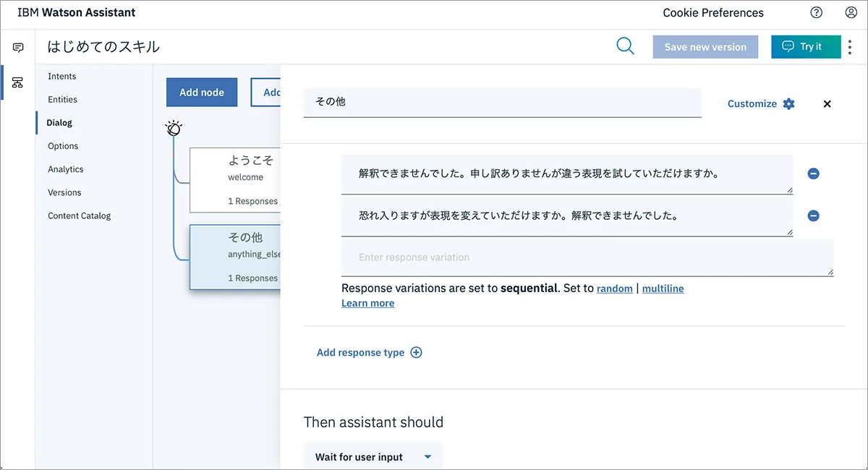The image size is (868, 470).
Task: Click the search magnifier icon
Action: [x=625, y=46]
